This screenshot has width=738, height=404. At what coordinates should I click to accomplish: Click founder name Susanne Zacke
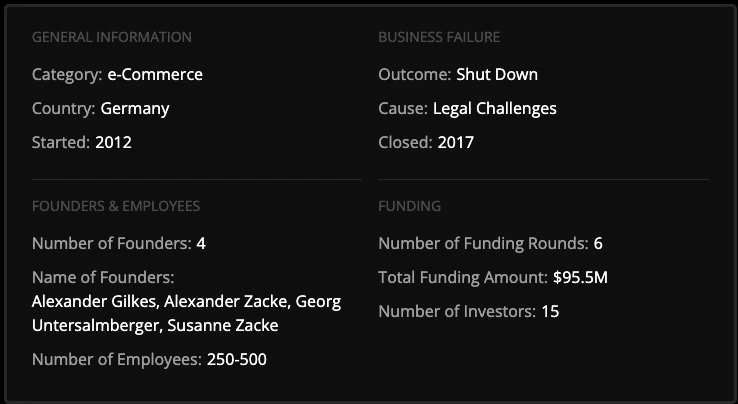pyautogui.click(x=223, y=325)
